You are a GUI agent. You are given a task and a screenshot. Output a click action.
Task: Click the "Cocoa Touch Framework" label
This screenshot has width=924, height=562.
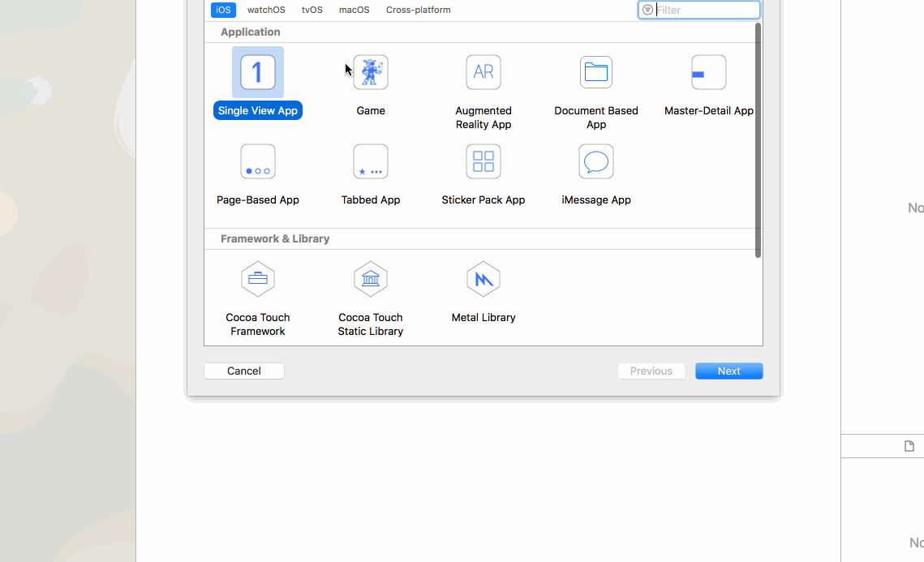point(257,324)
